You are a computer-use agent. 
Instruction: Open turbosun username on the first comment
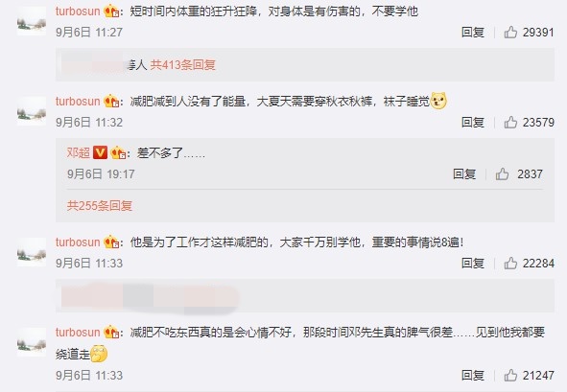[78, 12]
